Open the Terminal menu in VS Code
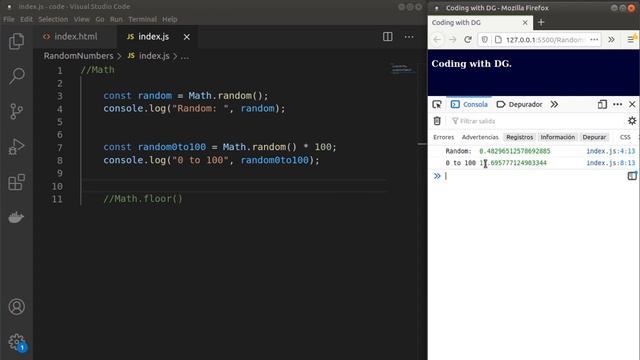Screen dimensions: 640x360 tap(142, 19)
